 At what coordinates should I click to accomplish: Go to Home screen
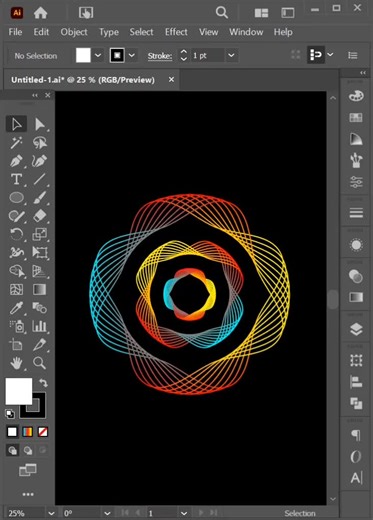[x=40, y=13]
